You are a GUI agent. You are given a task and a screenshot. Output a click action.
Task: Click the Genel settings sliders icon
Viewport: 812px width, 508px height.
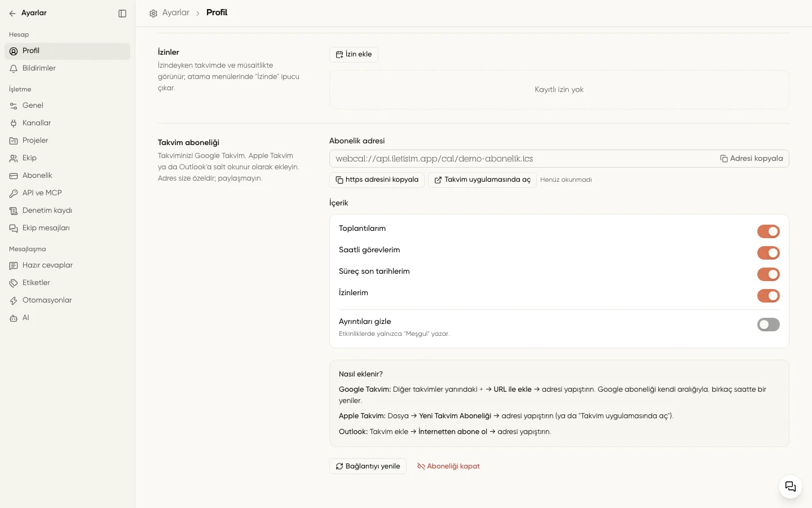pos(14,106)
